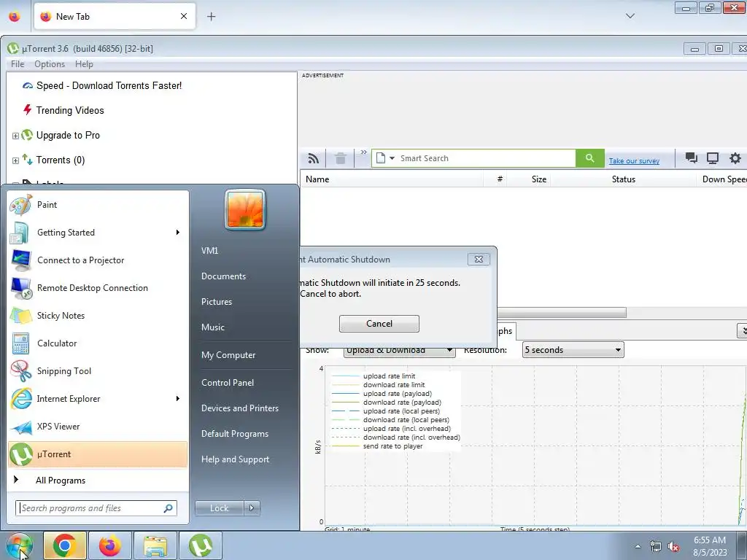Launch XPS Viewer
The height and width of the screenshot is (560, 747).
[x=98, y=426]
